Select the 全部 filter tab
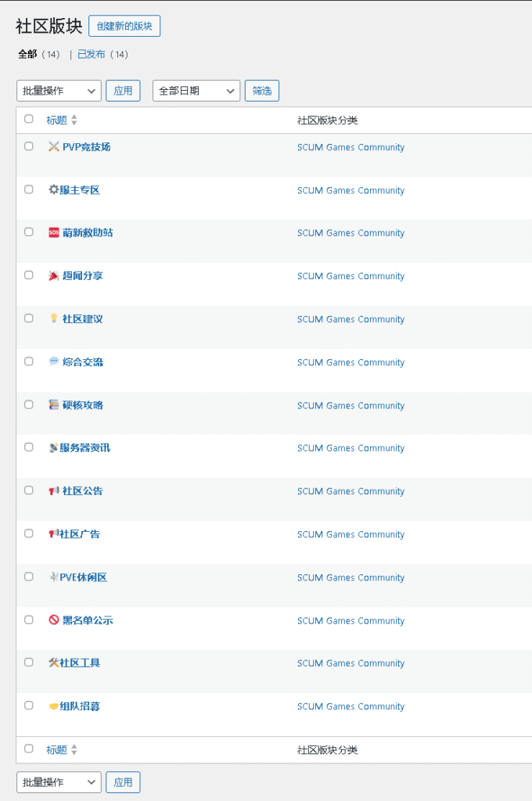Viewport: 532px width, 801px height. point(27,55)
